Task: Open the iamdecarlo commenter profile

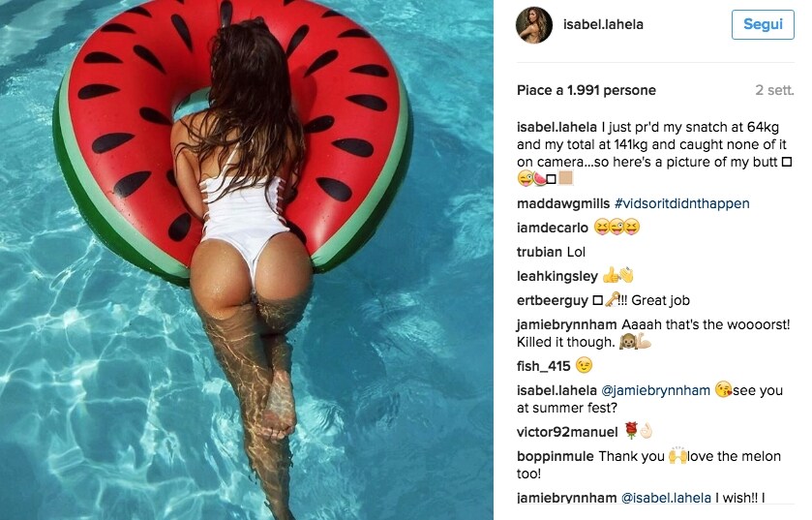Action: [x=552, y=228]
